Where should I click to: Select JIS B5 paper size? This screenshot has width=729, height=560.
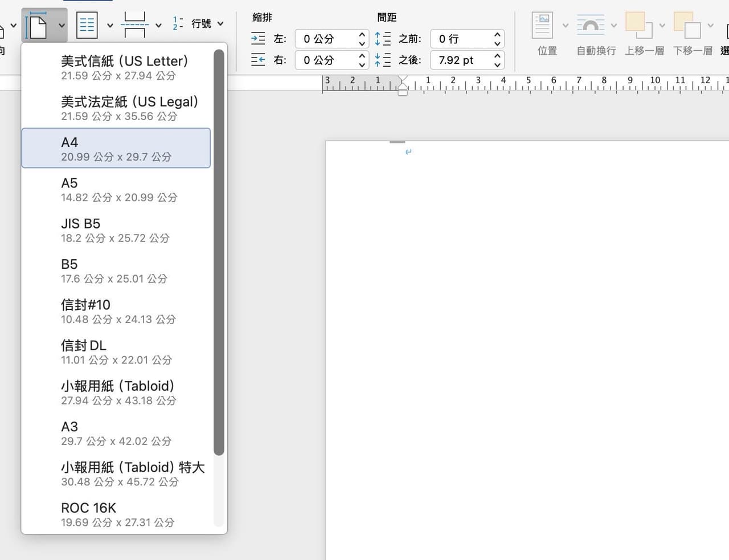click(x=116, y=230)
